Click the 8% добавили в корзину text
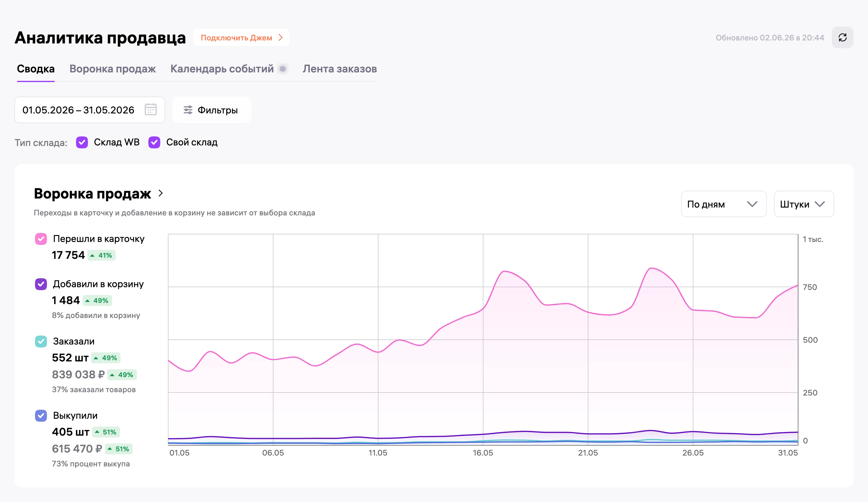 [96, 316]
